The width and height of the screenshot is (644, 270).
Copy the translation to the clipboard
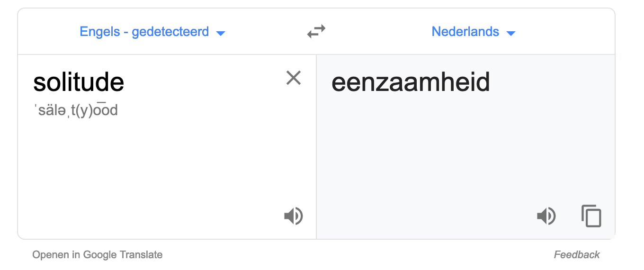tap(591, 216)
